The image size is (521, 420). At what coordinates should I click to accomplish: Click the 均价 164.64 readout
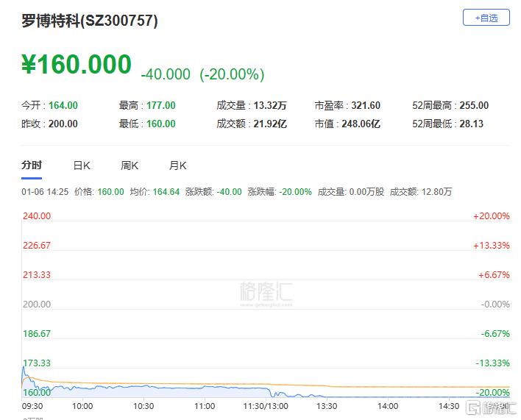(x=155, y=192)
